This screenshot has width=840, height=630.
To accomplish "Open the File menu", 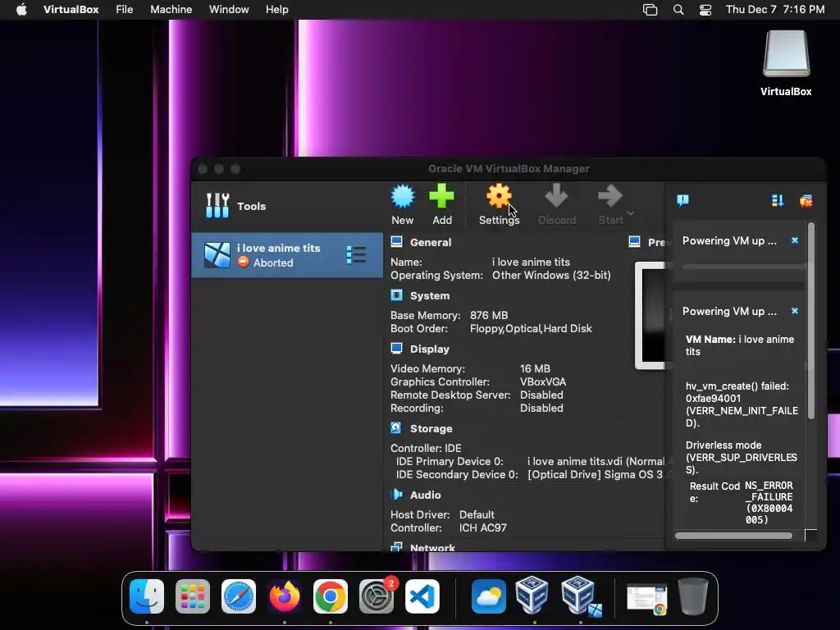I will coord(125,10).
